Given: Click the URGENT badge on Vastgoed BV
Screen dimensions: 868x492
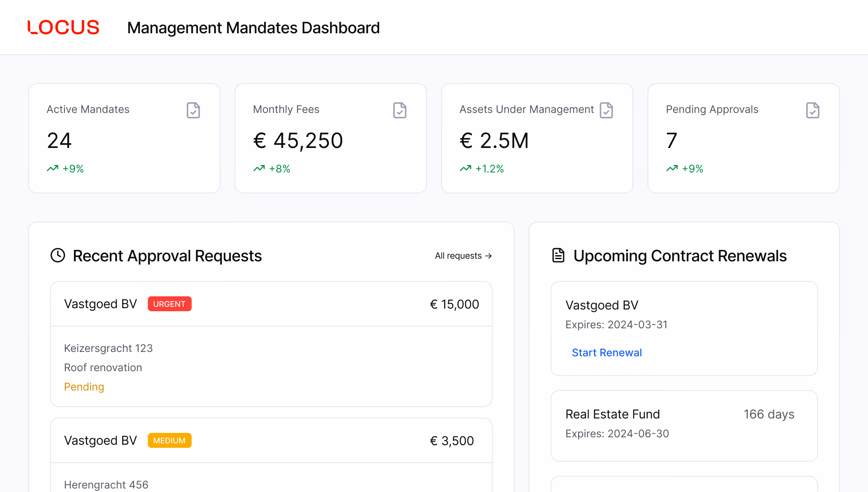Looking at the screenshot, I should point(169,304).
